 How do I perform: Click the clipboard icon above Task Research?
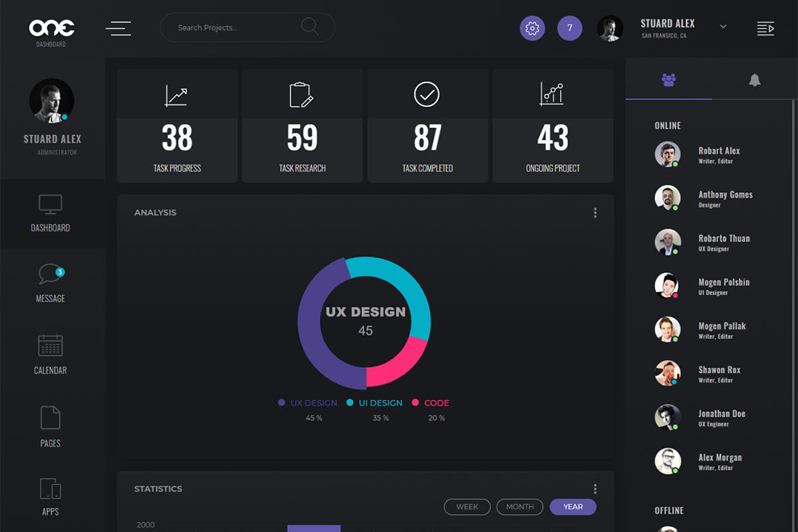coord(302,93)
